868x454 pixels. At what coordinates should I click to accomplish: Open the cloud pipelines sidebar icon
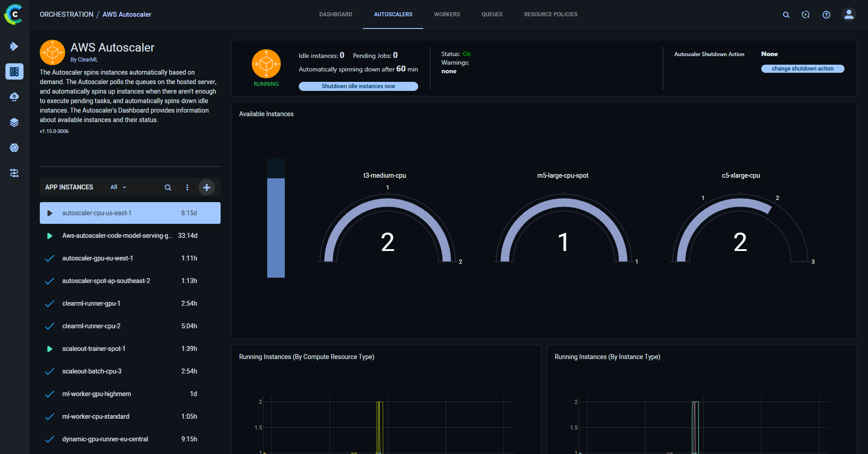pos(14,97)
